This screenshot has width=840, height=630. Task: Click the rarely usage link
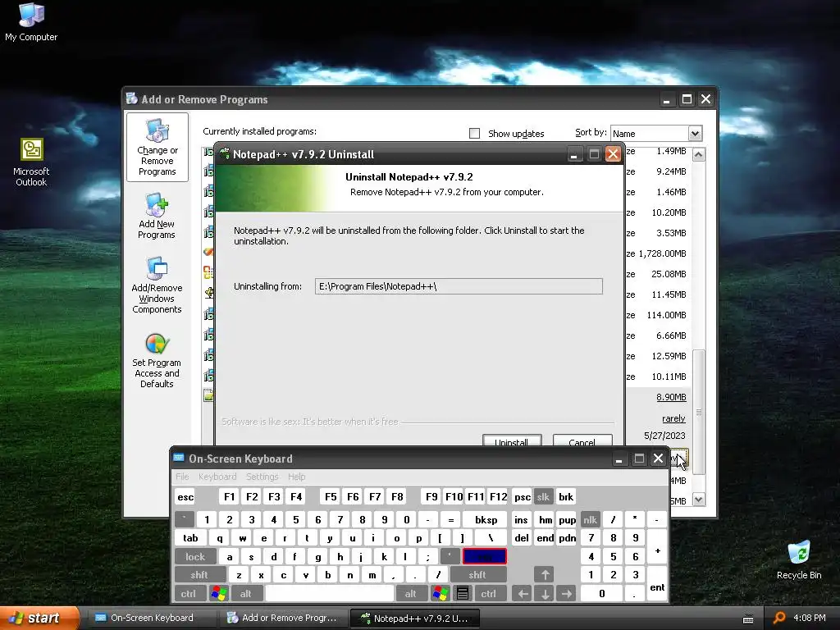[x=673, y=418]
